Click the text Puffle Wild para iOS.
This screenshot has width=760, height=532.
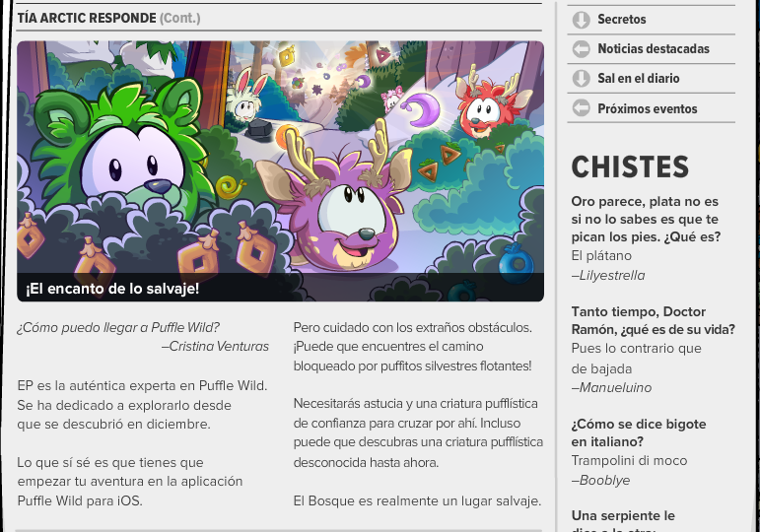[80, 500]
